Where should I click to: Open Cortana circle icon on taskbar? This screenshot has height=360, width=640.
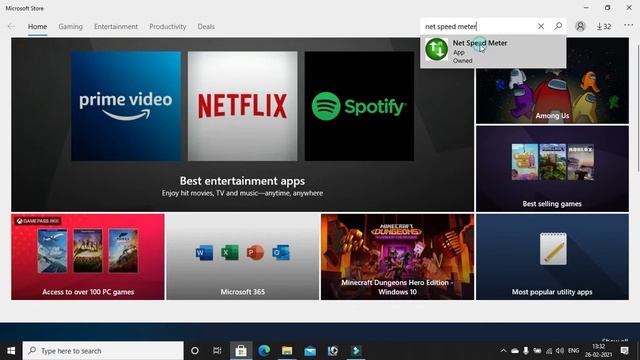click(x=195, y=351)
